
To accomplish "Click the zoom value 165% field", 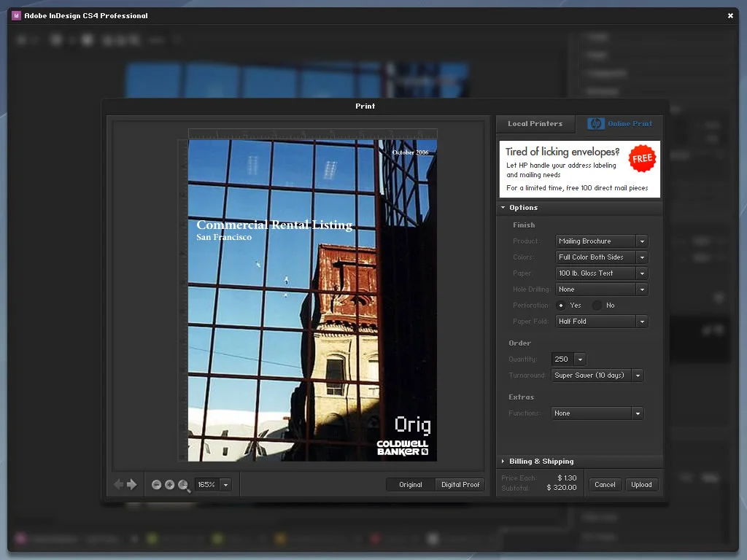I will tap(207, 485).
